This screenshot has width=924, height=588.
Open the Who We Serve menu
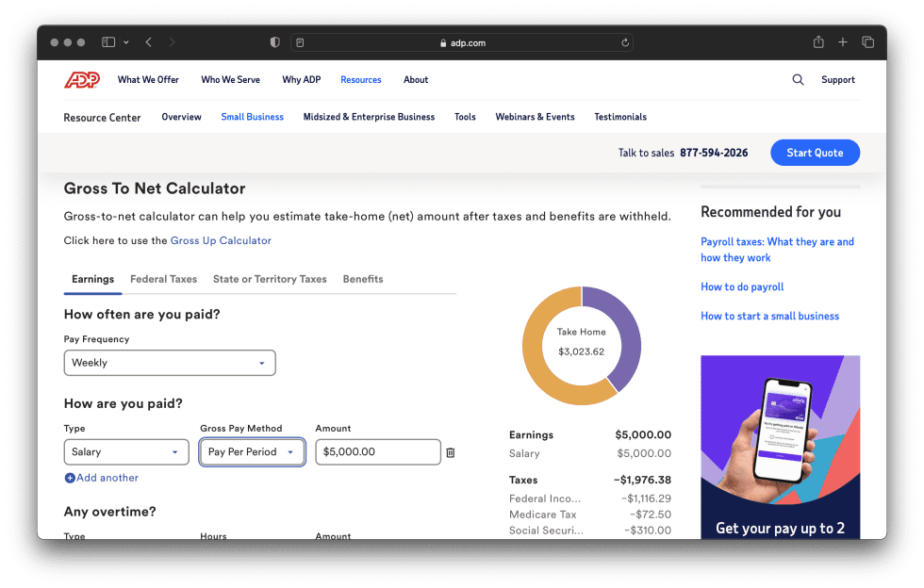pyautogui.click(x=230, y=79)
